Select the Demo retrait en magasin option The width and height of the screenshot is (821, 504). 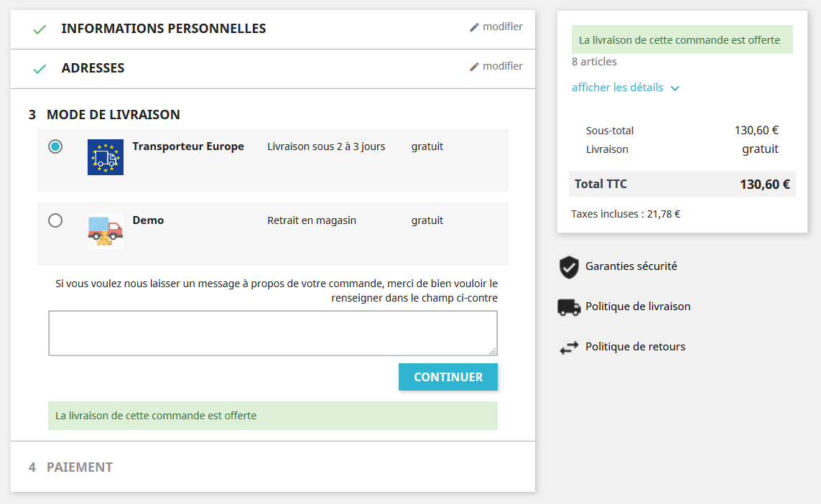(55, 220)
